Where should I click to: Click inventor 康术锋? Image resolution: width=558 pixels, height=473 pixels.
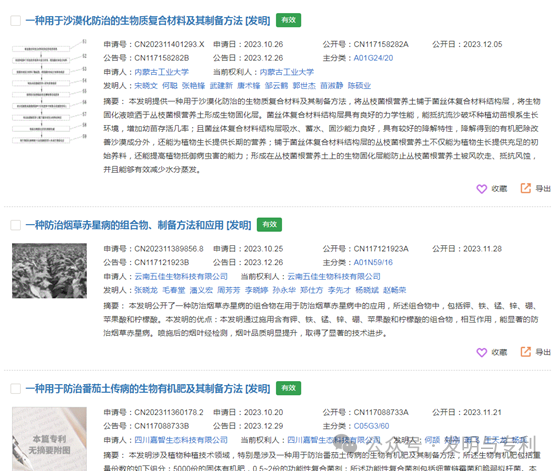click(x=249, y=86)
